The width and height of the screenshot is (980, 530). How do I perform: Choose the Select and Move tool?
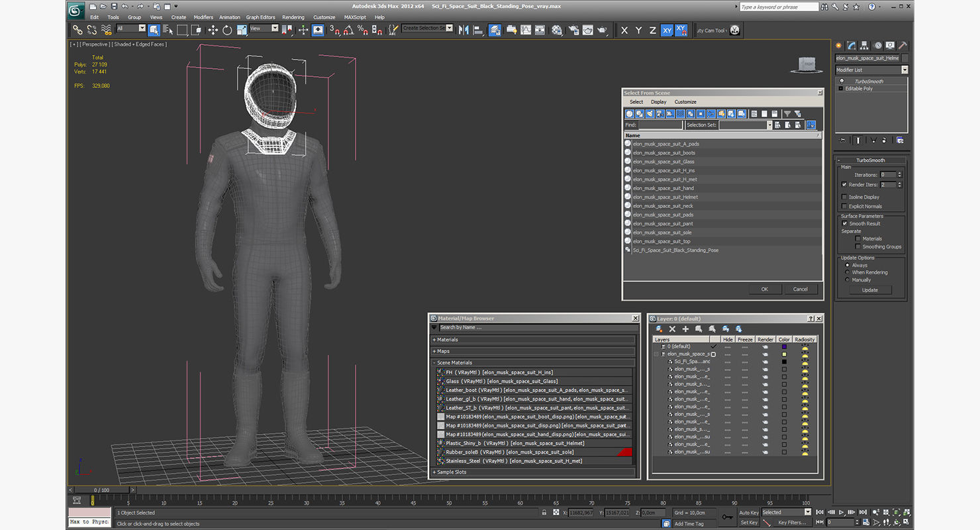coord(213,30)
